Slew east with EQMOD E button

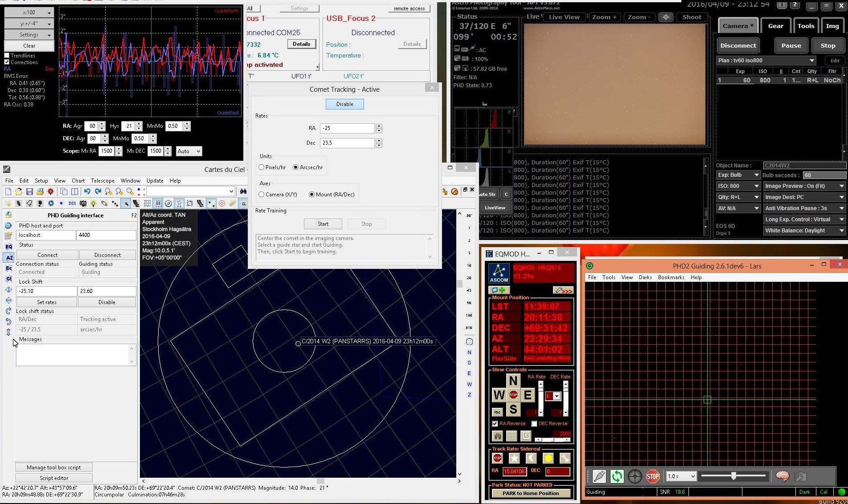click(528, 394)
